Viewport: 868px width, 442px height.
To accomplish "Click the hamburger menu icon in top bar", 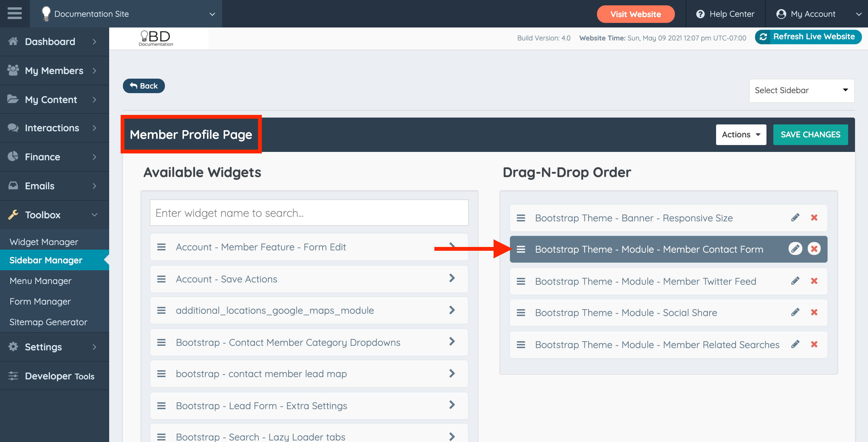I will click(x=15, y=13).
